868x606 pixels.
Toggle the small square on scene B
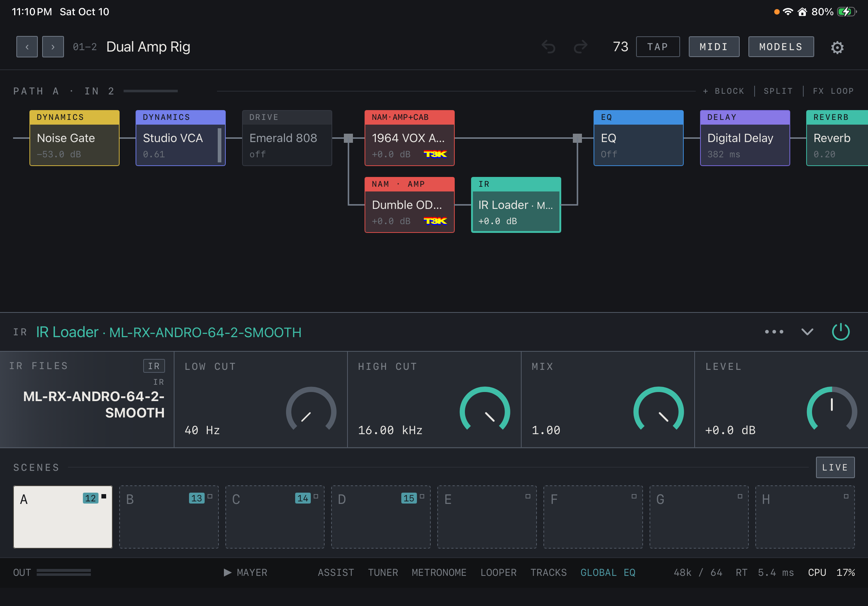(210, 496)
